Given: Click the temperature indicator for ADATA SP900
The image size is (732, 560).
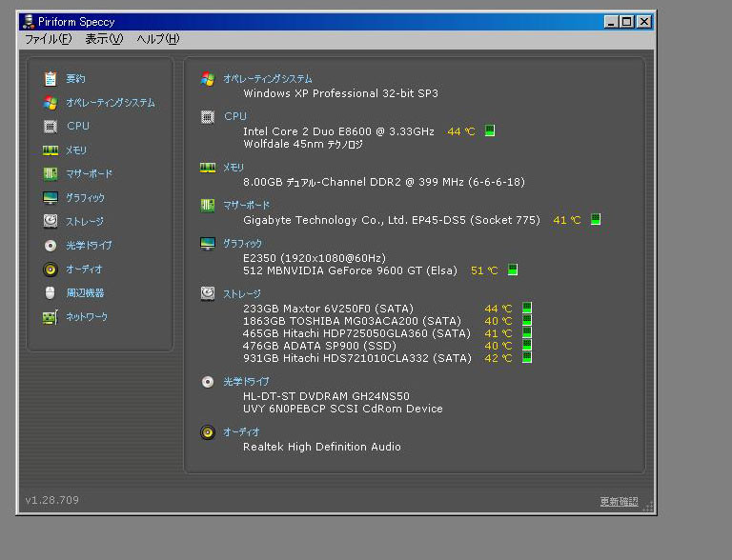Looking at the screenshot, I should (527, 345).
